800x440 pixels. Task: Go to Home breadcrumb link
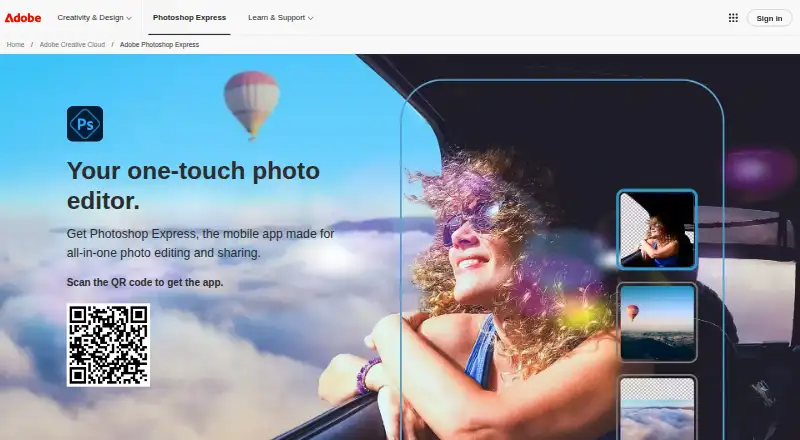click(15, 45)
